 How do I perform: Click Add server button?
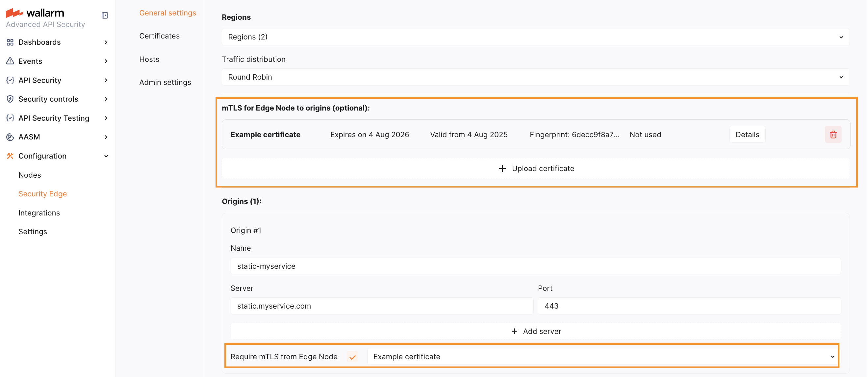536,332
